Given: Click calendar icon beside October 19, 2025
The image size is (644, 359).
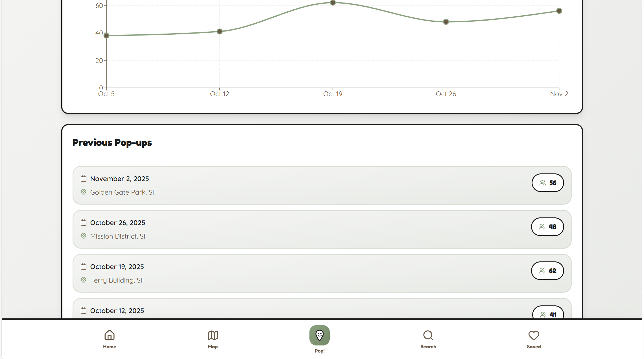Looking at the screenshot, I should click(84, 267).
